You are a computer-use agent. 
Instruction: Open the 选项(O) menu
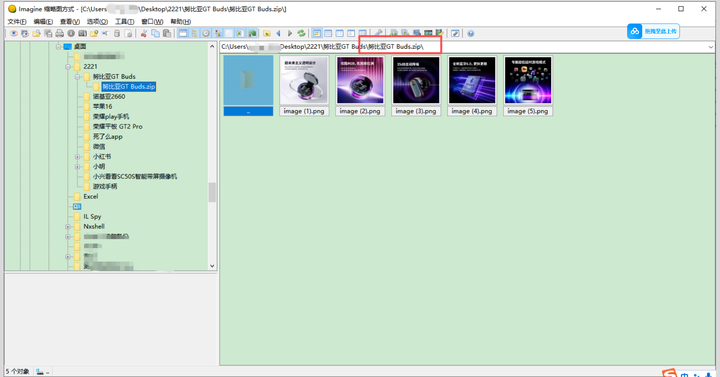(97, 22)
